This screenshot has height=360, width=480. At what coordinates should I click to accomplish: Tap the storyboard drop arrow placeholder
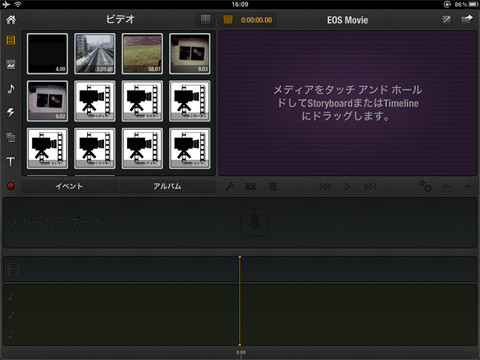255,223
